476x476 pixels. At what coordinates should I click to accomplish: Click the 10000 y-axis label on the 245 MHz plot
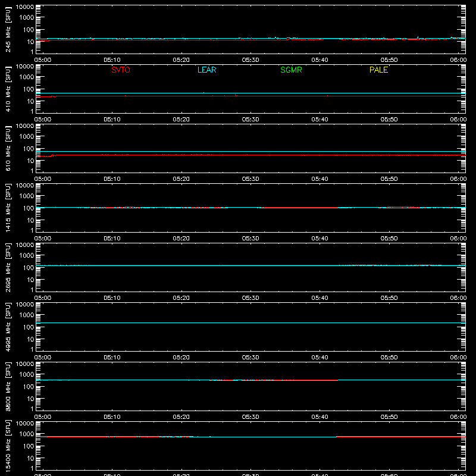tap(25, 7)
